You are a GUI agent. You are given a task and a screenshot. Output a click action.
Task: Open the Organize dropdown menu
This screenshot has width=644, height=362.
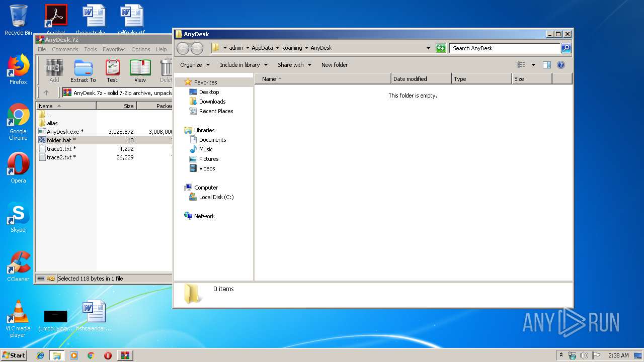point(195,65)
